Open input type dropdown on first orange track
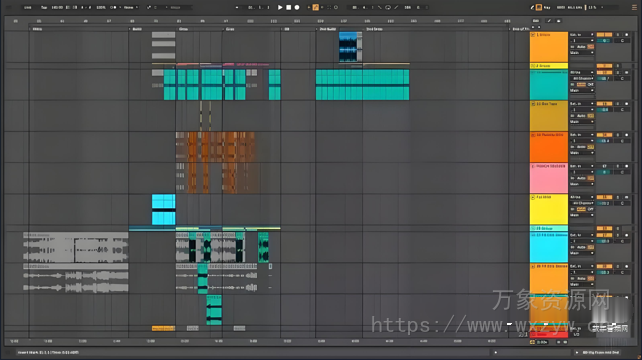642x360 pixels. [x=582, y=35]
